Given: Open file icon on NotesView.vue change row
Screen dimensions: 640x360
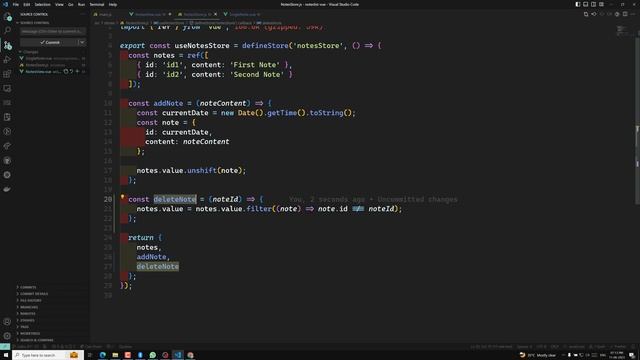Looking at the screenshot, I should [66, 71].
